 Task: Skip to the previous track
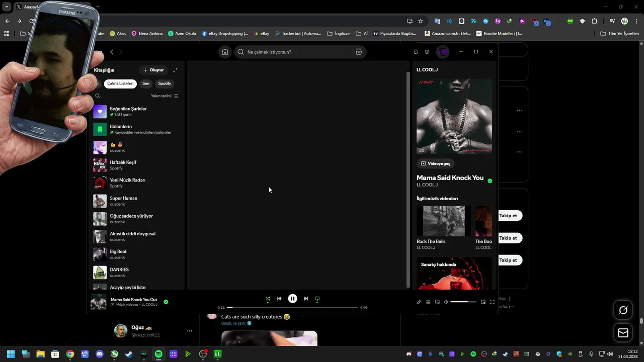point(279,299)
